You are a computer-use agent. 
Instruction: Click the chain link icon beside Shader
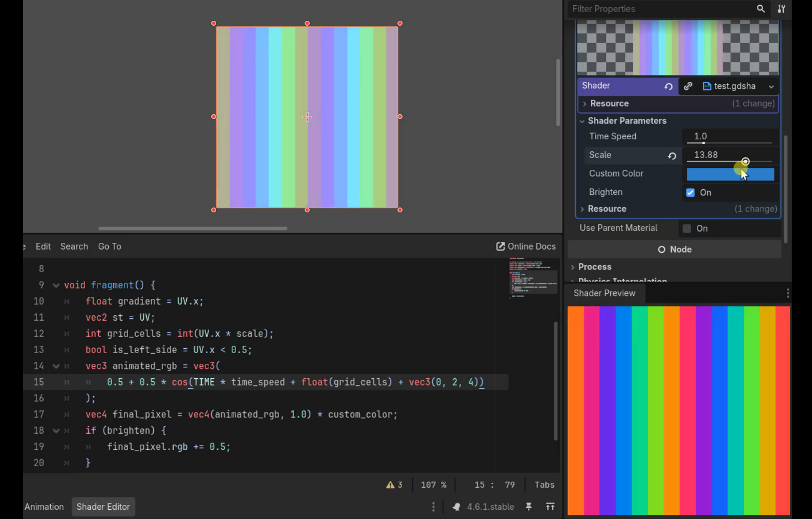[688, 86]
